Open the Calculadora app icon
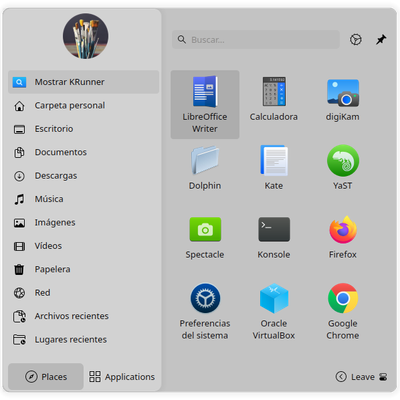400x400 pixels. (x=274, y=99)
